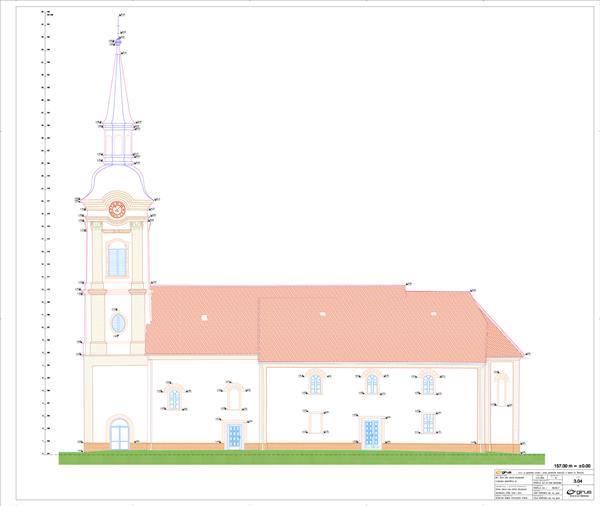Click the white skylight on the left roof

204,317
